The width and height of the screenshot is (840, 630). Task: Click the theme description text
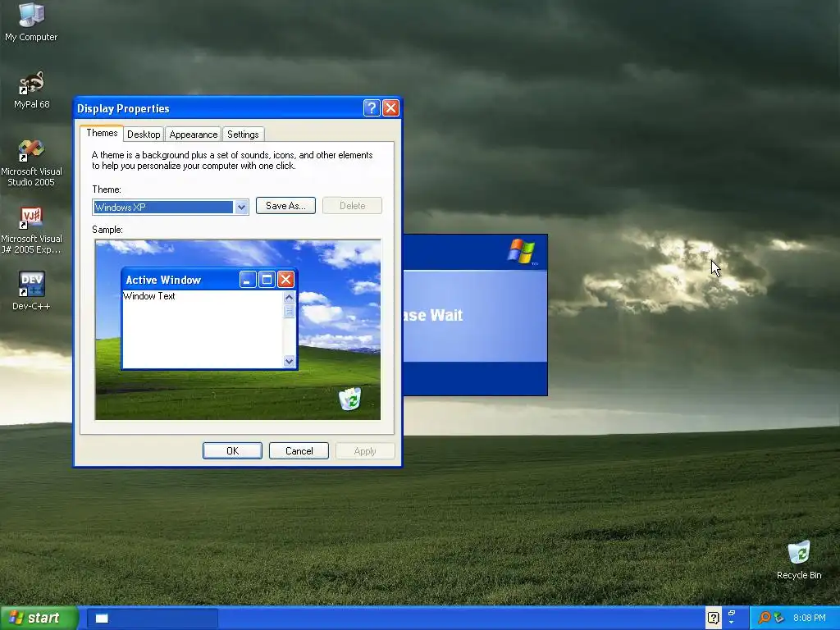point(232,160)
